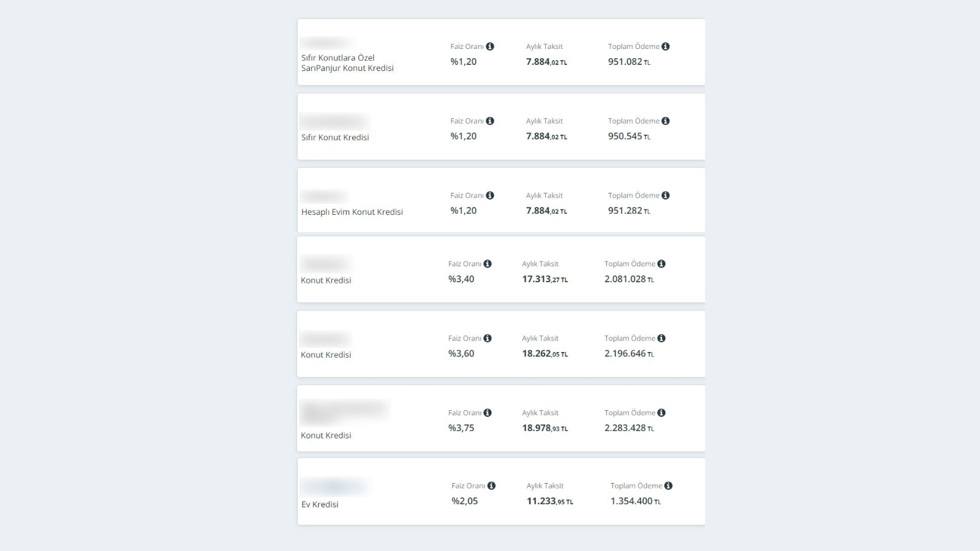980x551 pixels.
Task: Click the 17.313,27 TL monthly installment amount
Action: (545, 279)
